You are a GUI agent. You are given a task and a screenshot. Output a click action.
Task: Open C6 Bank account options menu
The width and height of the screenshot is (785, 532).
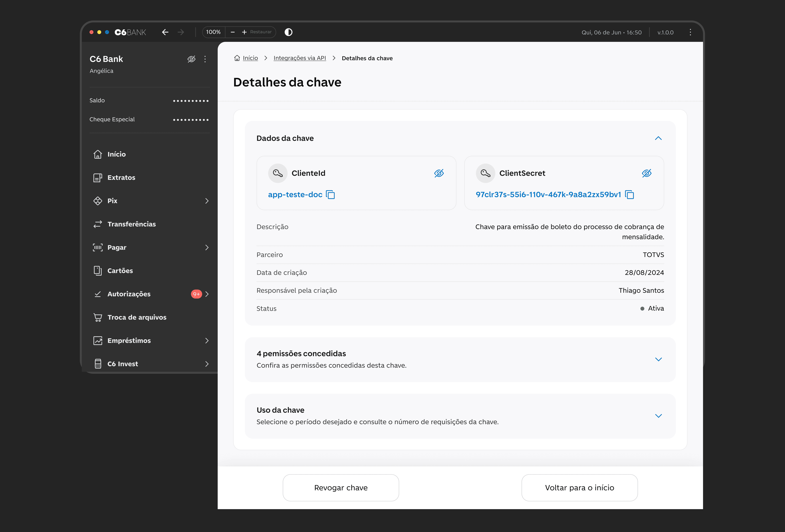pos(205,59)
